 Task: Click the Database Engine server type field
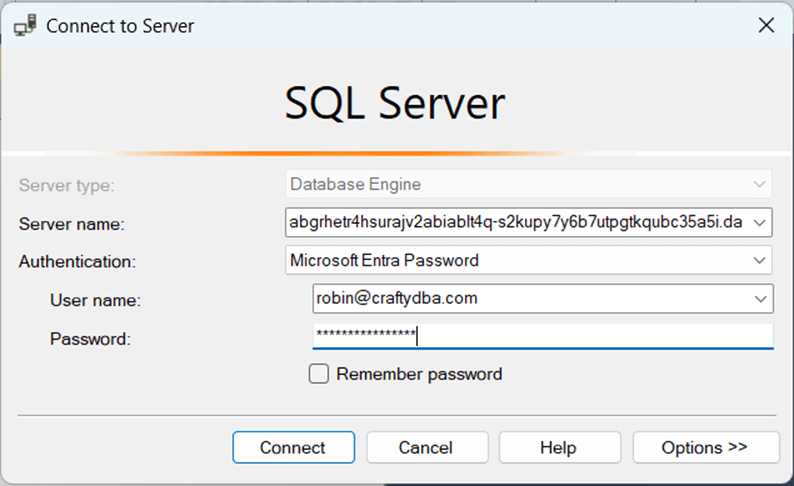515,184
